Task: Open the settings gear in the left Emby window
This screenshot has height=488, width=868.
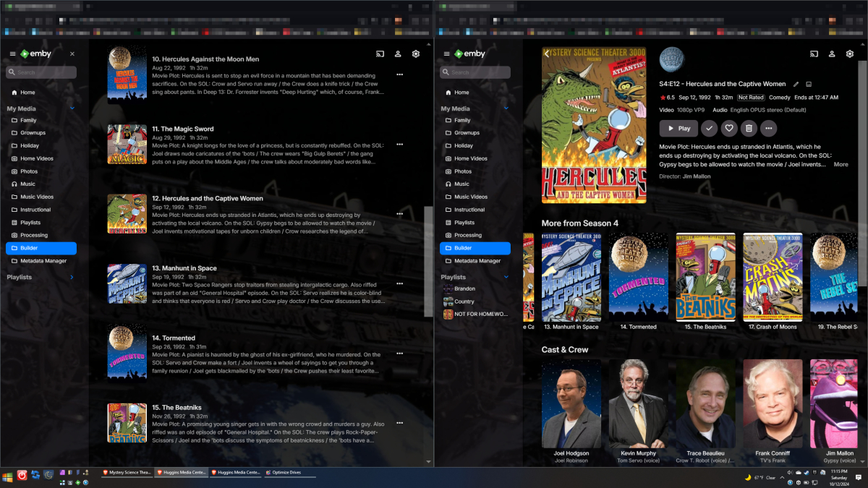Action: [x=415, y=54]
